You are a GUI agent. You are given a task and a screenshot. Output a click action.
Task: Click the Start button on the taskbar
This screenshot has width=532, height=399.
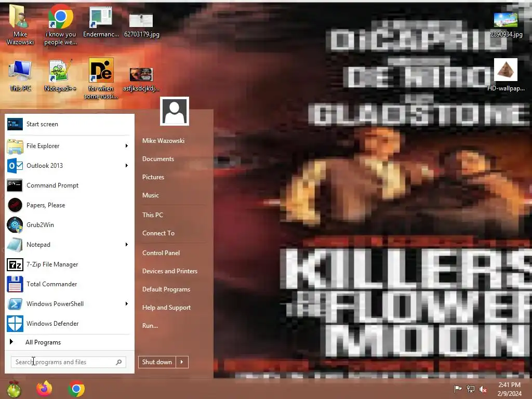coord(14,389)
